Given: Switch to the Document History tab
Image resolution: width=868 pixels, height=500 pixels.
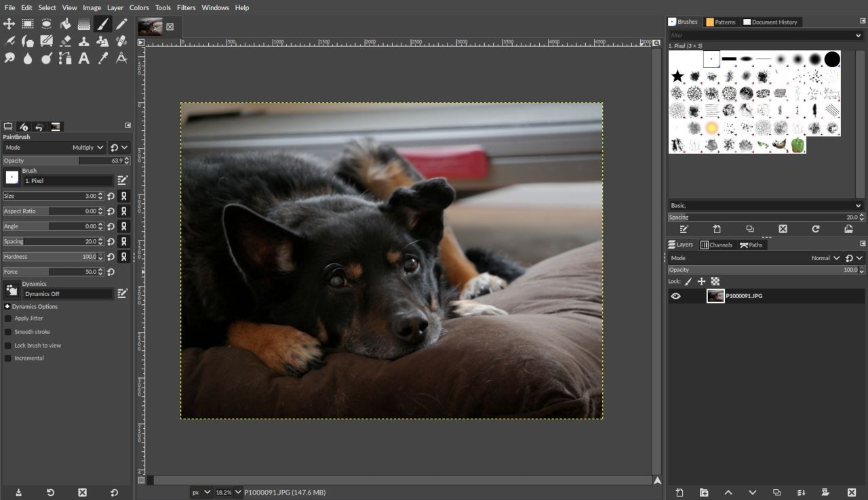Looking at the screenshot, I should pyautogui.click(x=770, y=22).
